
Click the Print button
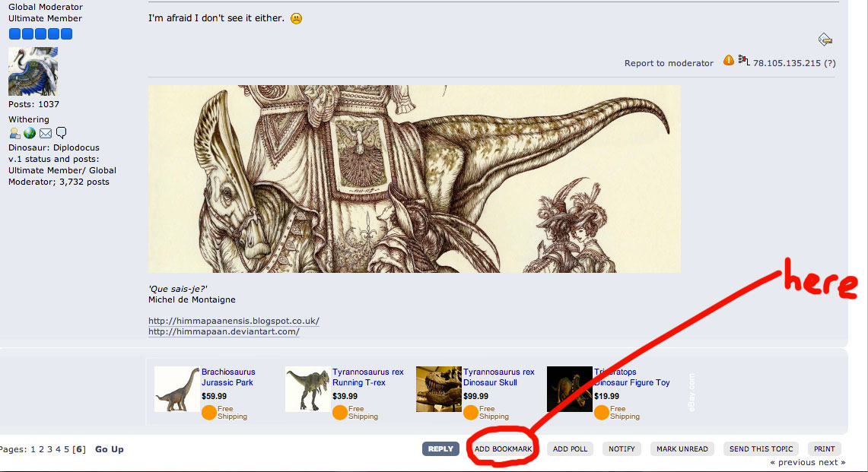point(825,448)
